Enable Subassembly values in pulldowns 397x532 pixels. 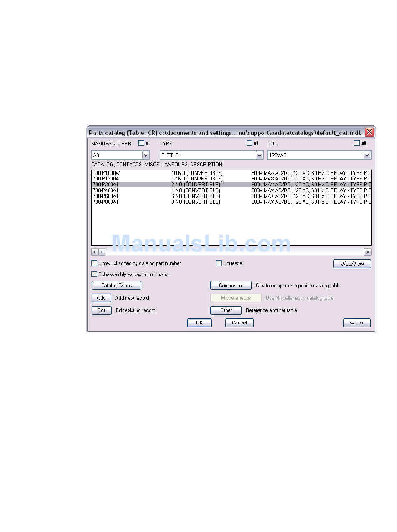[94, 274]
